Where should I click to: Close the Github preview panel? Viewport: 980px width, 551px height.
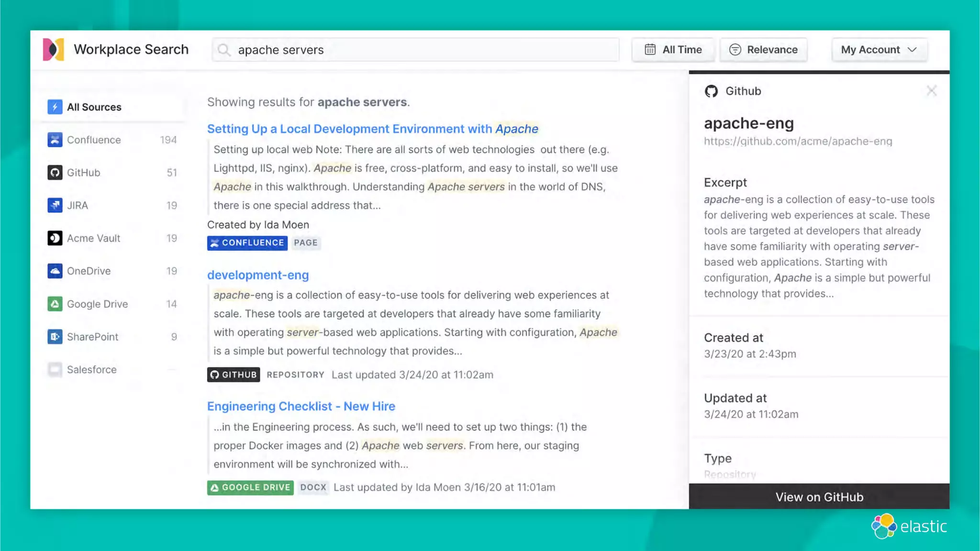(x=931, y=91)
